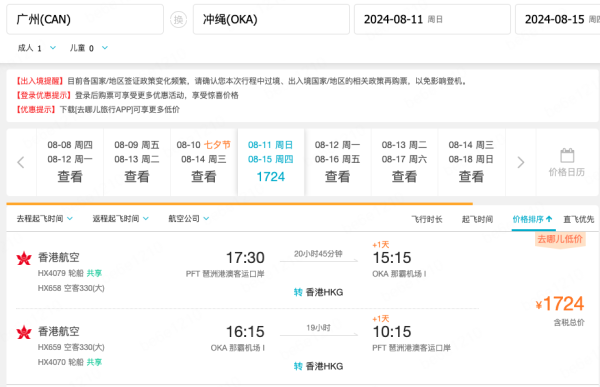
Task: Click Hong Kong Airlines logo on return flight
Action: [x=24, y=332]
